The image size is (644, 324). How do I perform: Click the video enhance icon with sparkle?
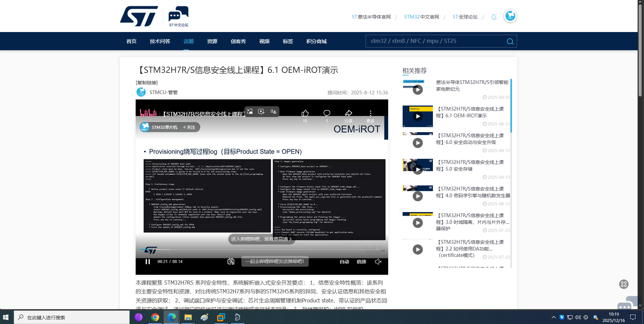coord(261,111)
